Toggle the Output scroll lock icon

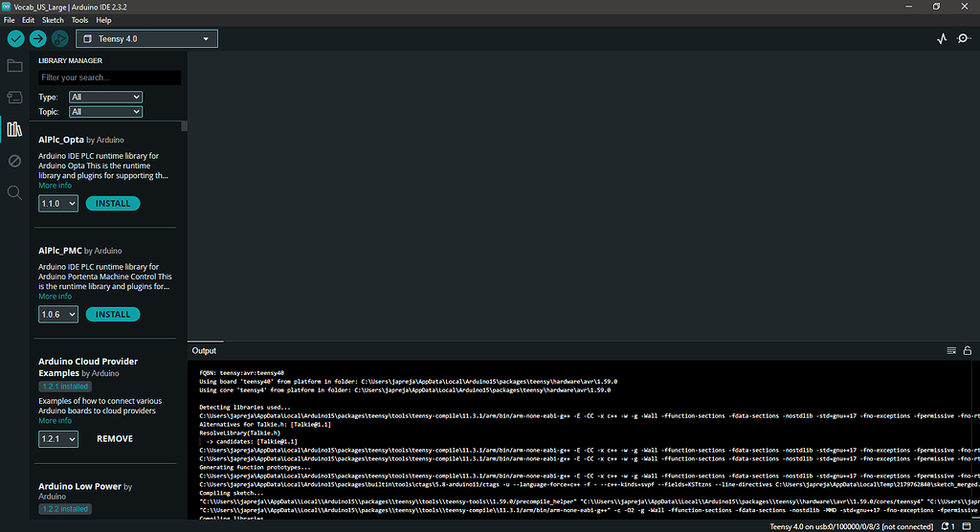click(968, 351)
